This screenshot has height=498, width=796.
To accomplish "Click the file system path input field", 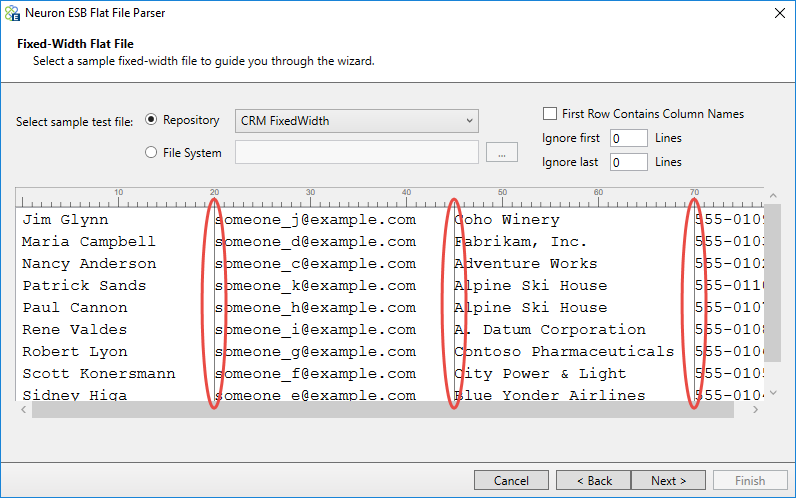I will point(356,152).
